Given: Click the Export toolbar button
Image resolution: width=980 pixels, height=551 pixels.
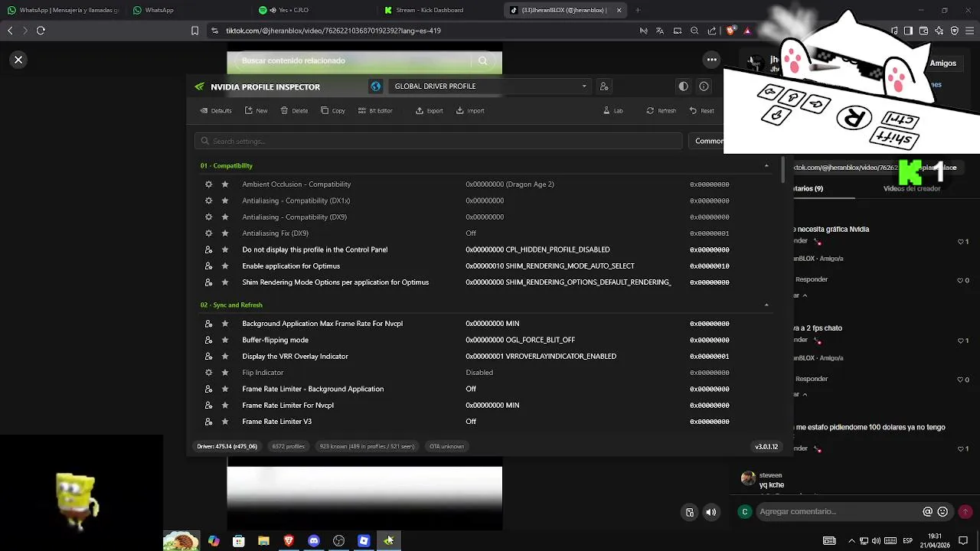Looking at the screenshot, I should coord(429,110).
